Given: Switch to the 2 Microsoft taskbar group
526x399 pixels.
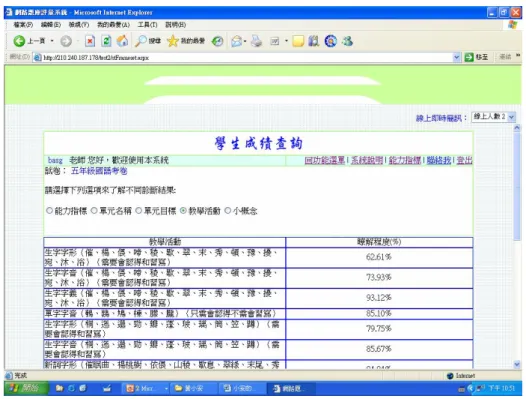Looking at the screenshot, I should coord(146,388).
